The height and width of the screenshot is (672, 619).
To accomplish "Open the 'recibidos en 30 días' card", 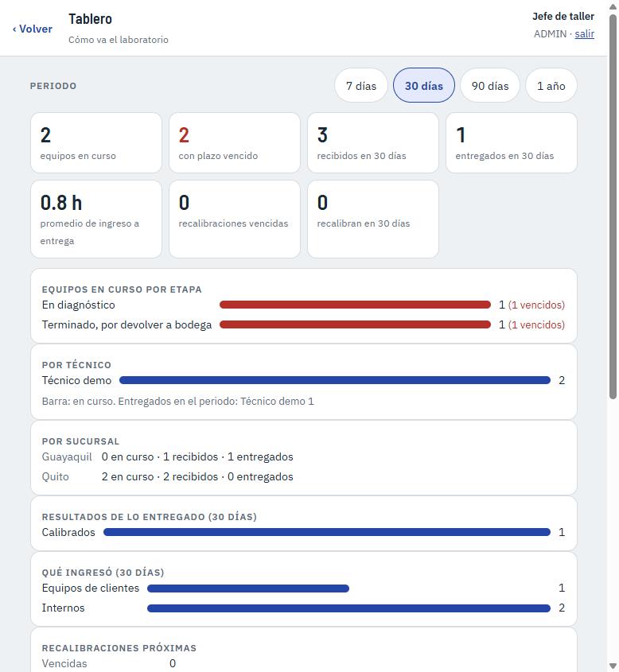I will 373,142.
